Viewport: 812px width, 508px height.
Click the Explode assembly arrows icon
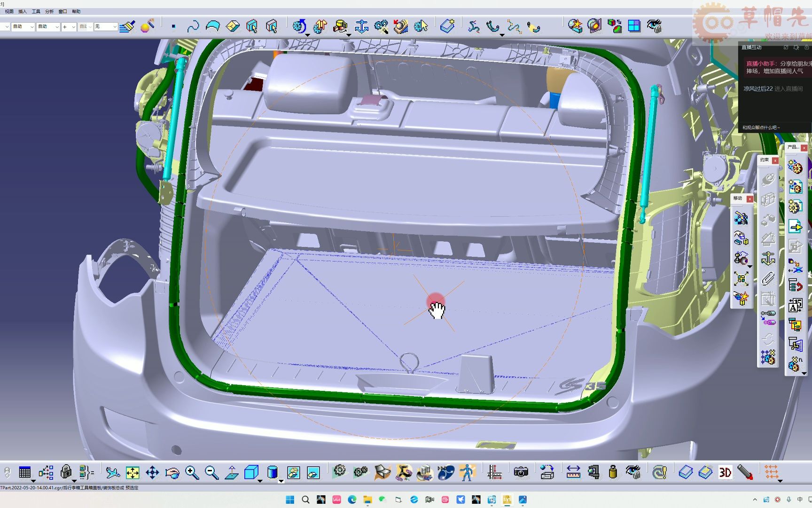[x=320, y=26]
